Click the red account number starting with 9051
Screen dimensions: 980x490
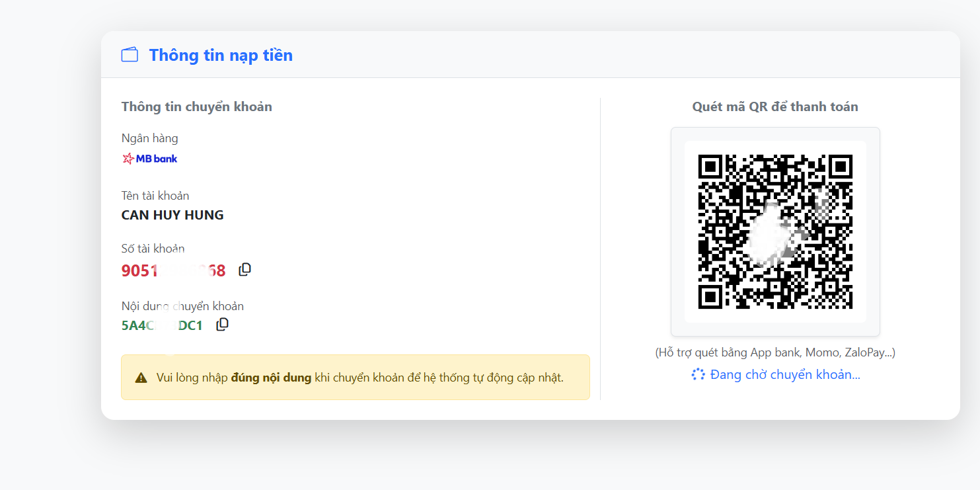pyautogui.click(x=174, y=270)
